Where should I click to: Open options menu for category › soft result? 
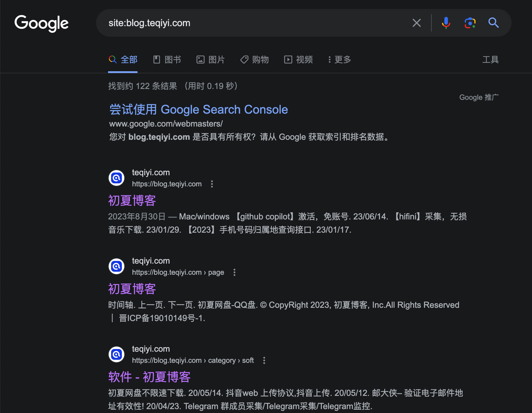coord(264,360)
